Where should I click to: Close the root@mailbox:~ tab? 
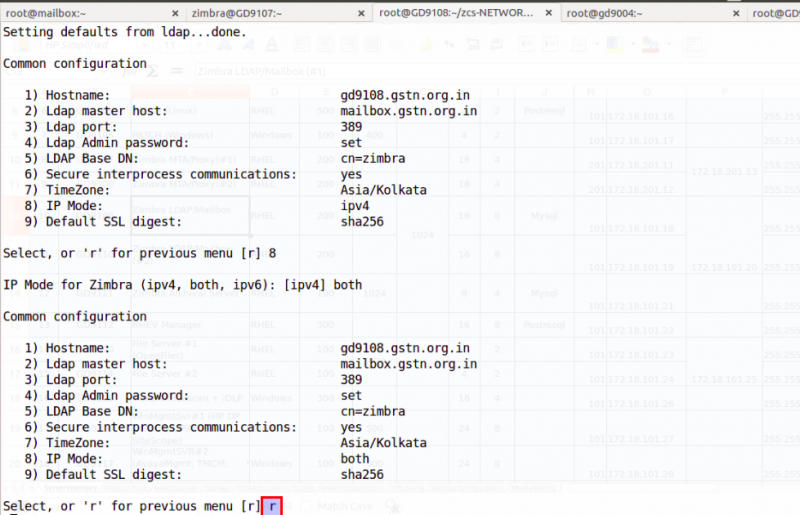point(175,13)
